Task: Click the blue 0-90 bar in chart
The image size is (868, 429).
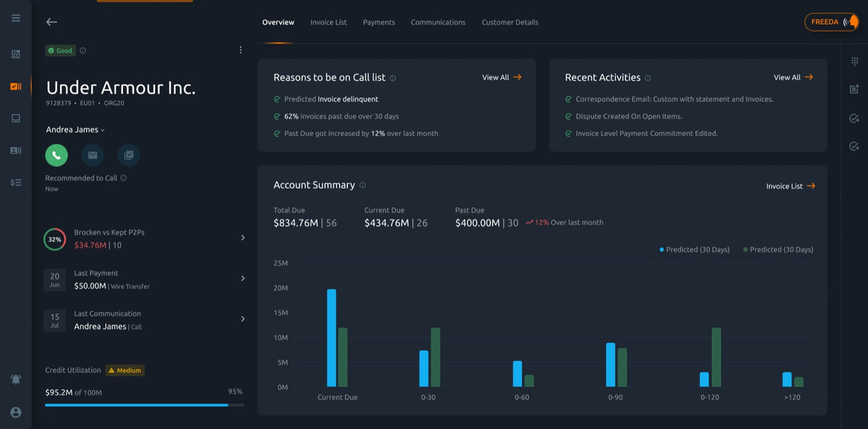Action: tap(611, 365)
